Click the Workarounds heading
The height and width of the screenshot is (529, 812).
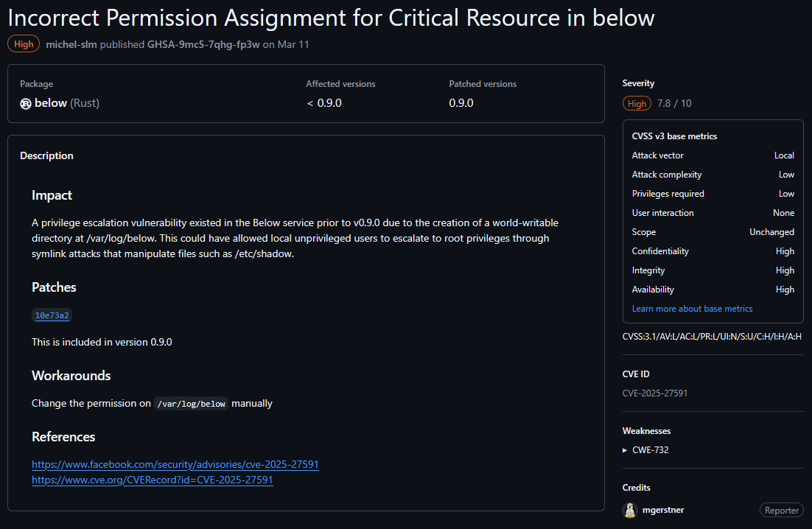71,376
